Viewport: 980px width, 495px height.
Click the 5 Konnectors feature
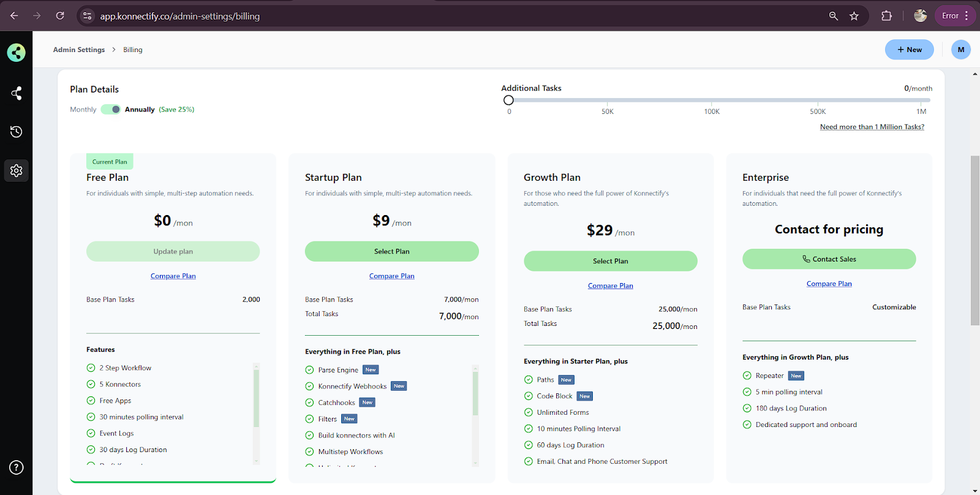click(x=120, y=385)
